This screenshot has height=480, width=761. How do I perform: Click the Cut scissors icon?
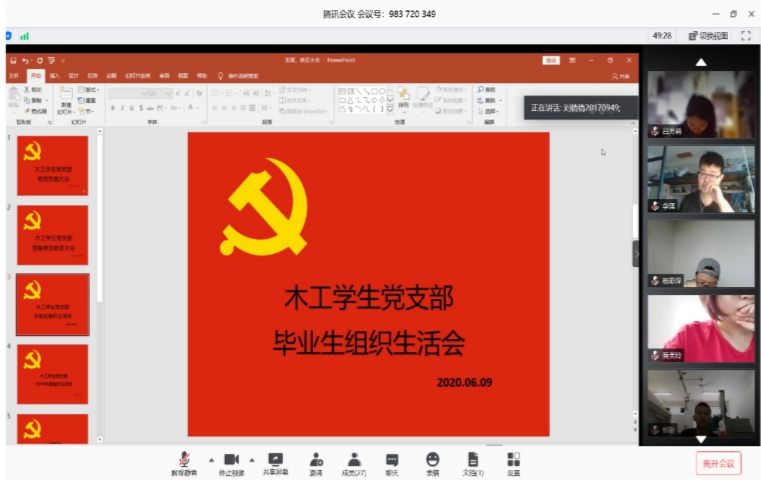pyautogui.click(x=33, y=90)
